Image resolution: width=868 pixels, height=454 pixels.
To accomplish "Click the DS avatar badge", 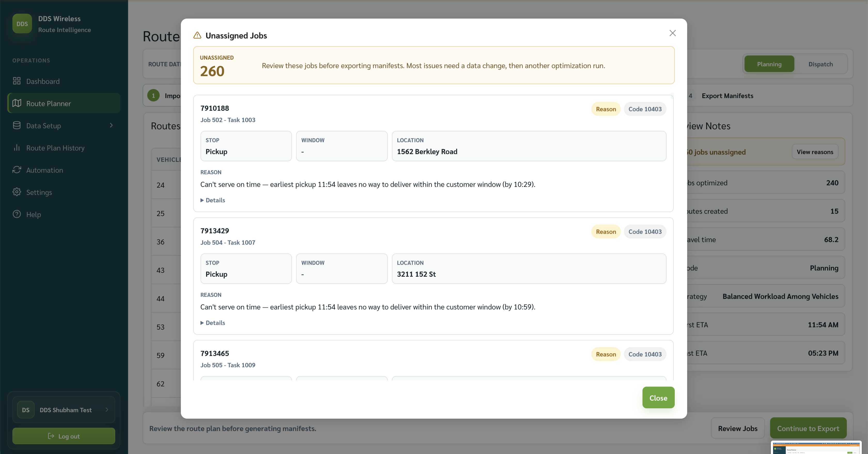I will click(26, 410).
